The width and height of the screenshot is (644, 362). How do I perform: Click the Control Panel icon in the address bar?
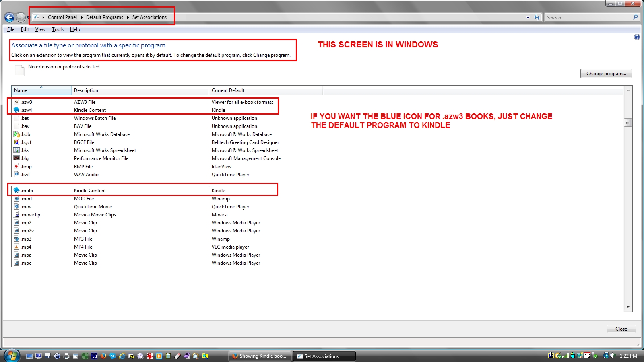36,17
